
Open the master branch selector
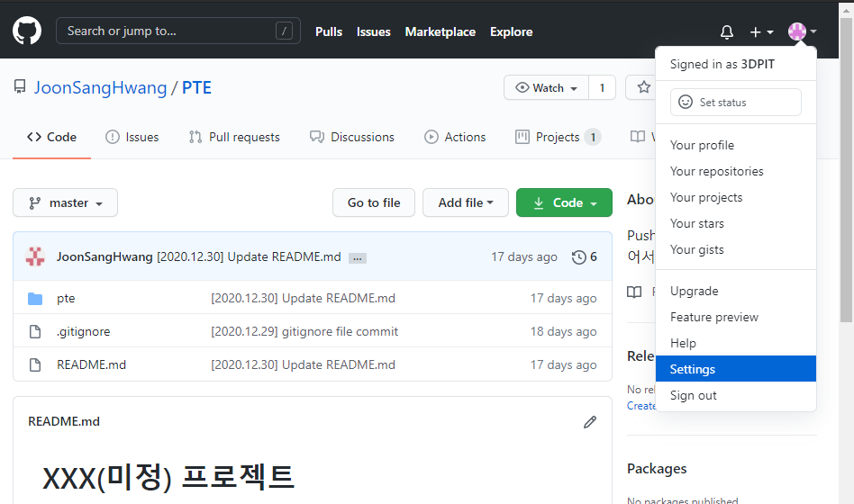(x=66, y=202)
